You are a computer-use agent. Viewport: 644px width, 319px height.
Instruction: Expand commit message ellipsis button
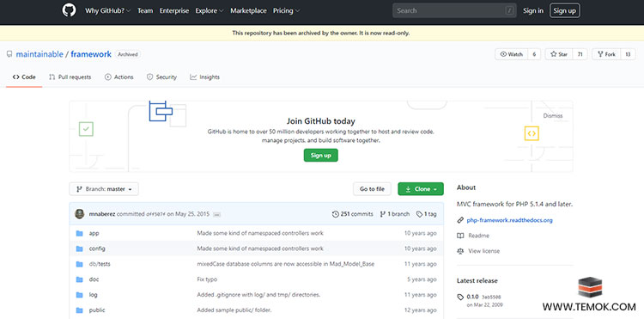click(x=217, y=215)
